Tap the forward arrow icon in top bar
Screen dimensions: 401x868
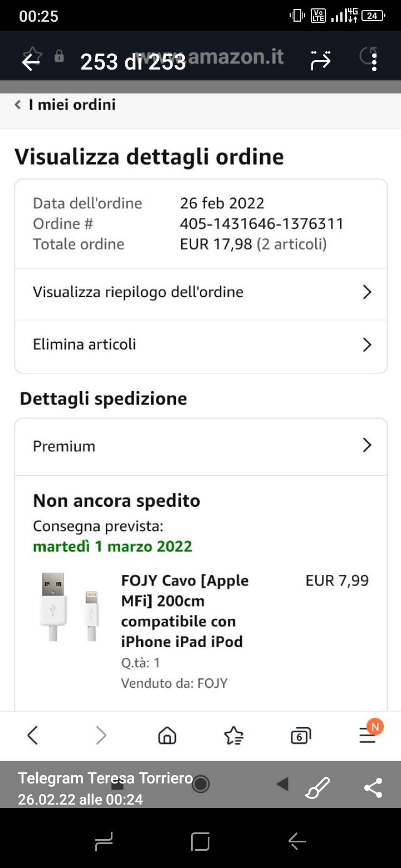point(321,61)
